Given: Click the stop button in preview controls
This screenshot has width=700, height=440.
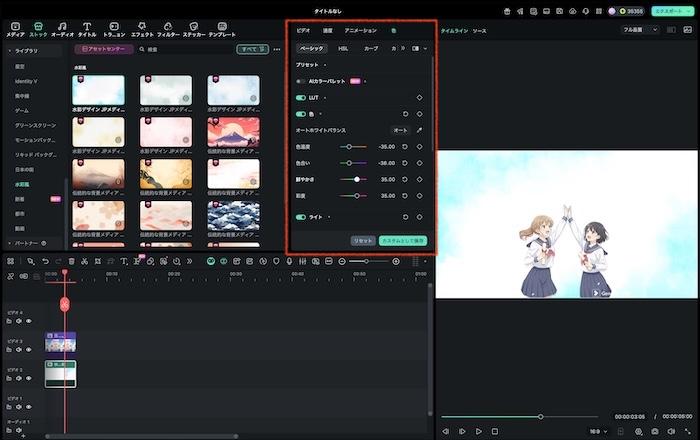Looking at the screenshot, I should [495, 432].
